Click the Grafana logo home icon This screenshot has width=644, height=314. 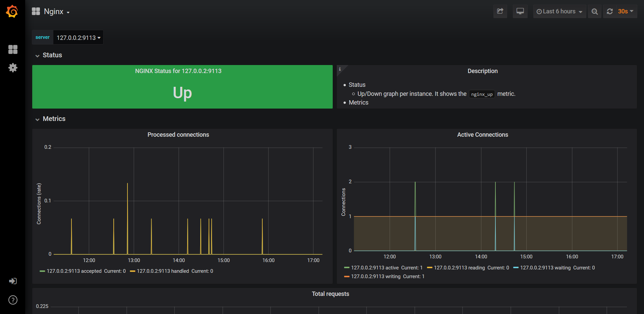[x=12, y=11]
